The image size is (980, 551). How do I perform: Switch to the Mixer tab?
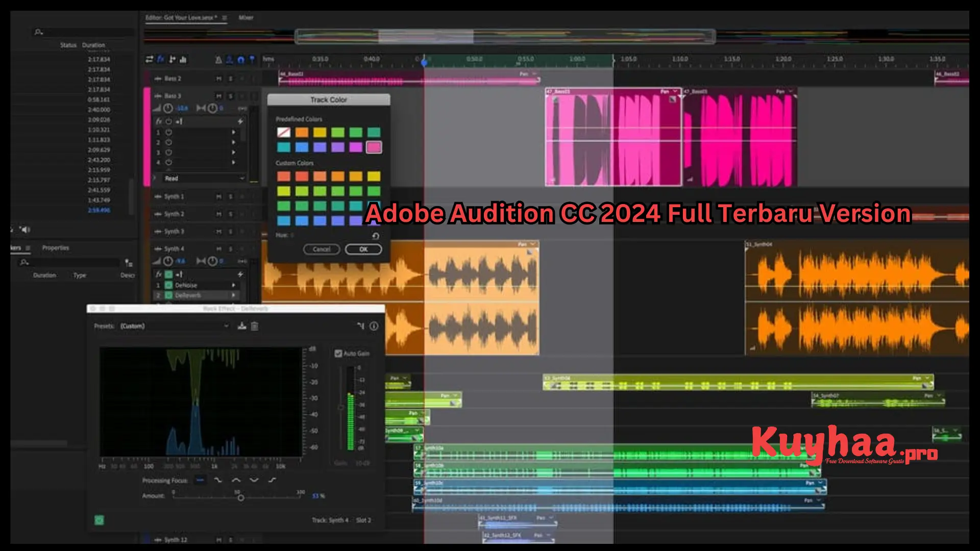[x=246, y=18]
